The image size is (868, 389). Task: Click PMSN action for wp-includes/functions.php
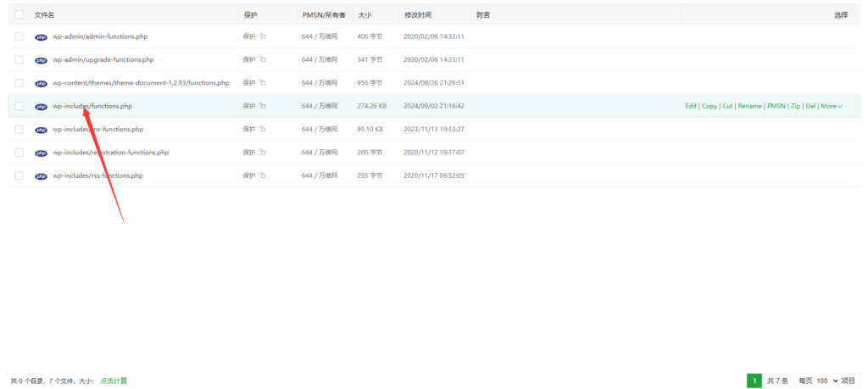click(776, 106)
